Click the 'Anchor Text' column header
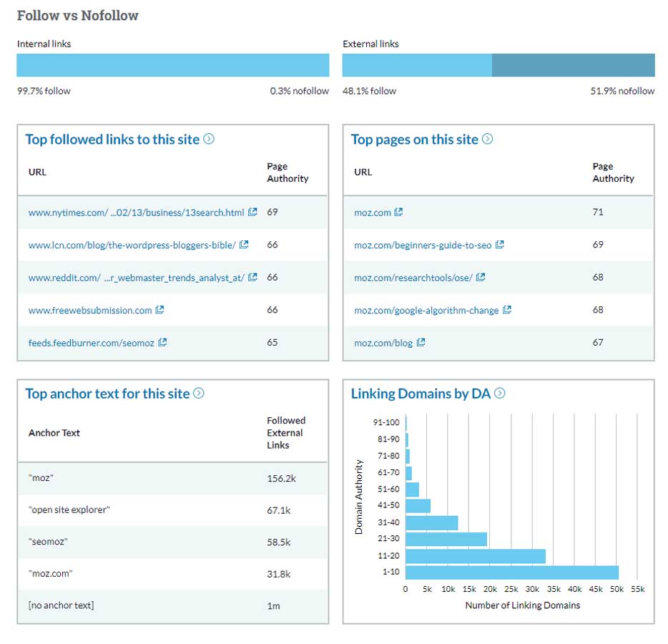The width and height of the screenshot is (668, 644). [x=54, y=433]
